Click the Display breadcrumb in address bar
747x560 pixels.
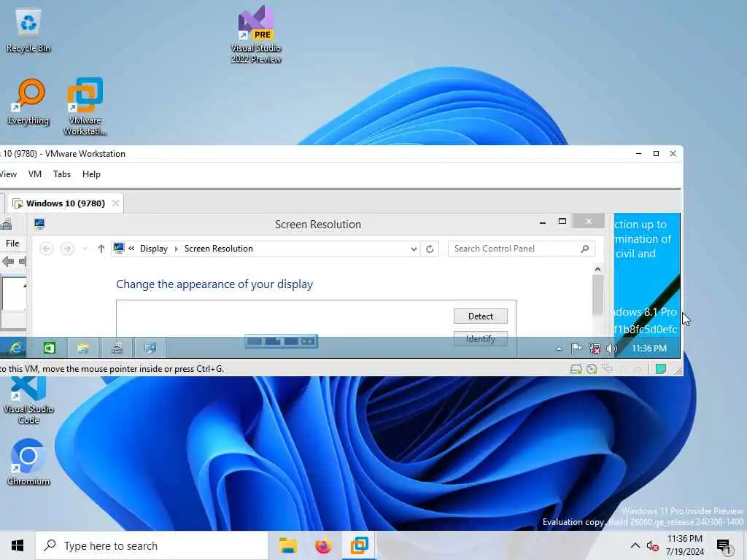(153, 249)
